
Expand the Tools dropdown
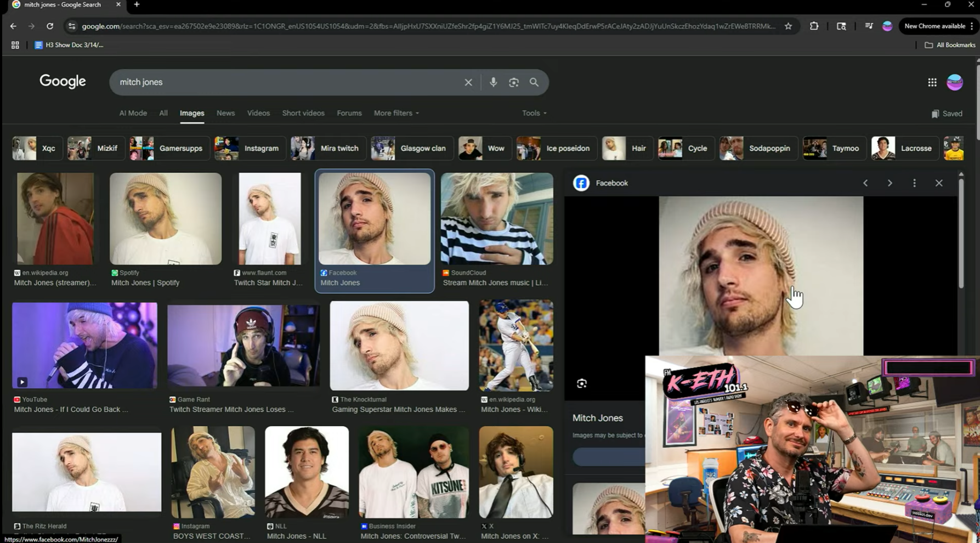click(534, 113)
